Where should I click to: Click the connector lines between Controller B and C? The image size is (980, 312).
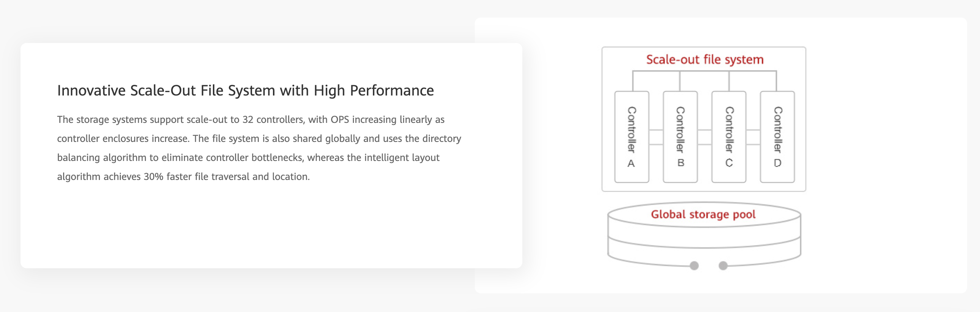click(x=704, y=137)
